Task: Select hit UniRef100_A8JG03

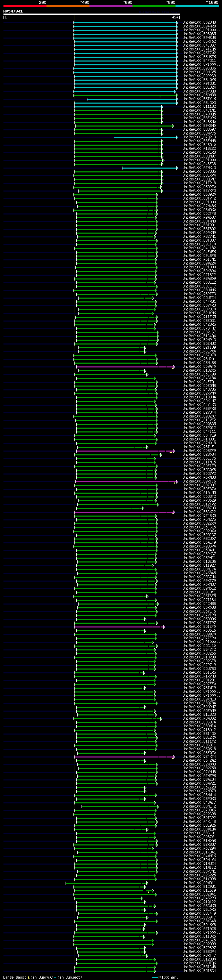Action: click(199, 103)
